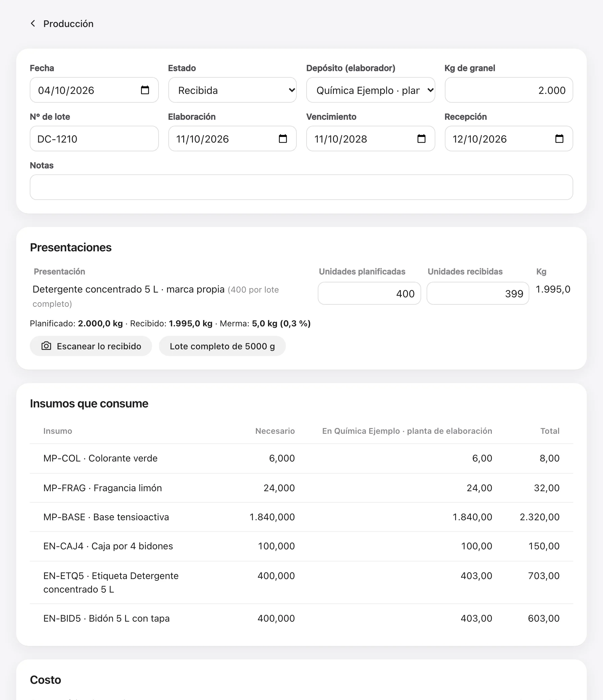
Task: Click camera icon on Escanear lo recibido
Action: (x=46, y=346)
